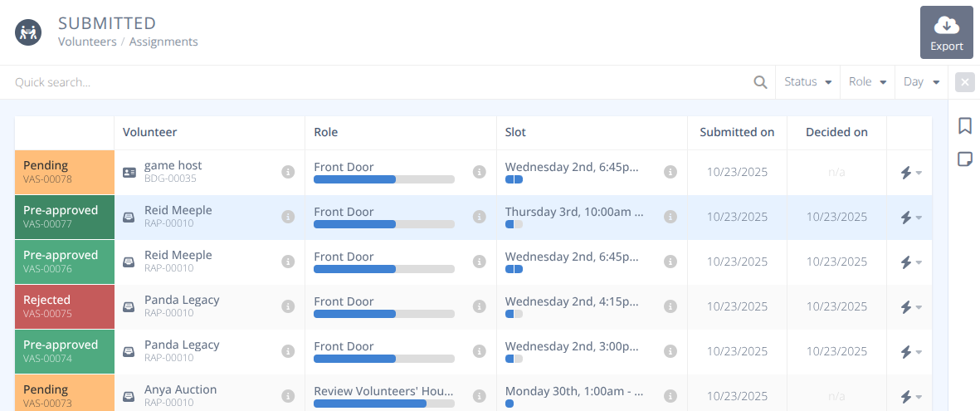Open the Role filter dropdown
The height and width of the screenshot is (411, 980).
(868, 82)
